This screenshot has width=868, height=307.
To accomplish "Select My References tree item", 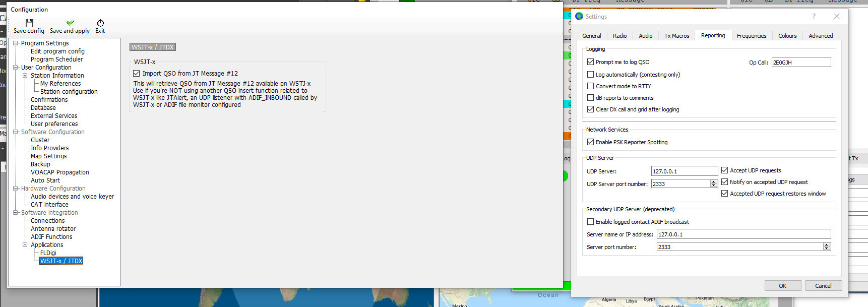I will 60,84.
